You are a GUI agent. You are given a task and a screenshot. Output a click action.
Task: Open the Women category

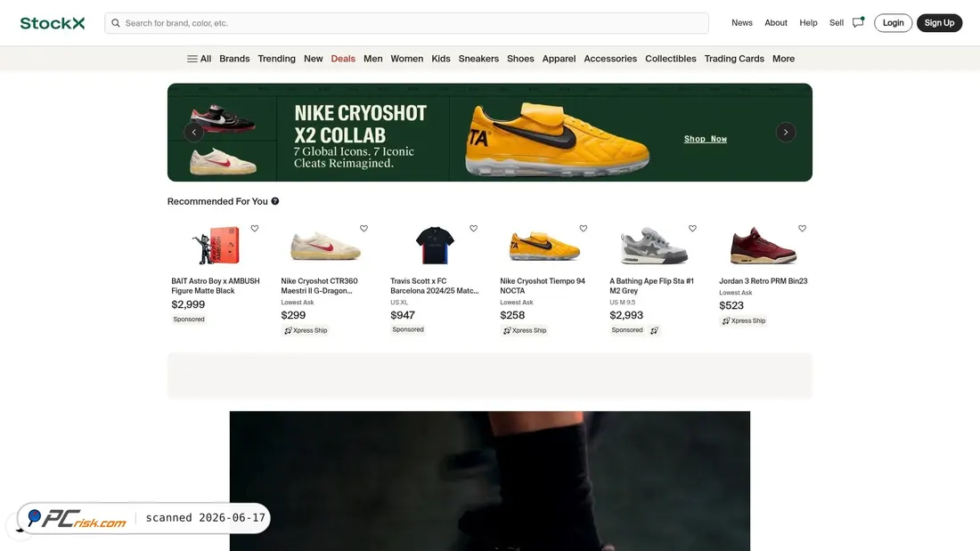pyautogui.click(x=407, y=59)
